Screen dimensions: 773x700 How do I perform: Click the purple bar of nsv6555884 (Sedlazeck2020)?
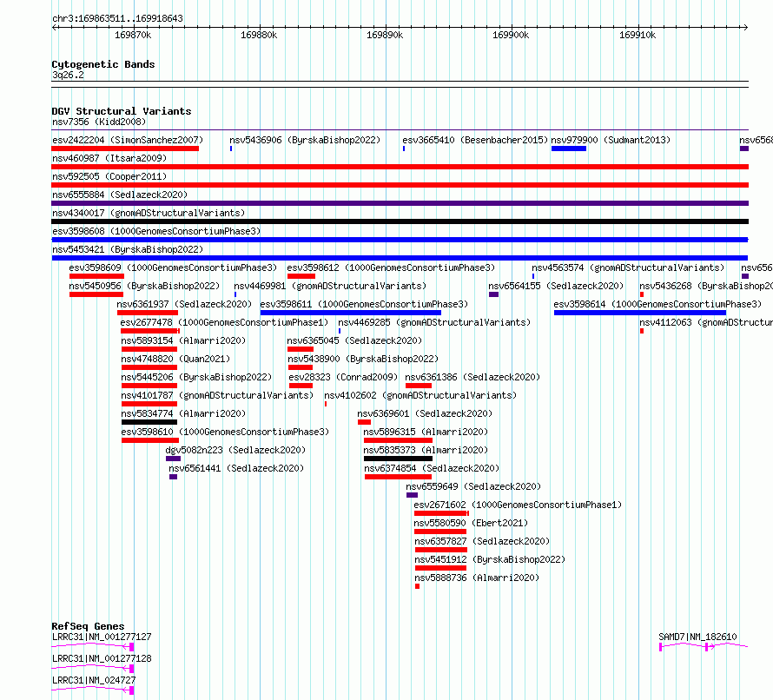[400, 203]
